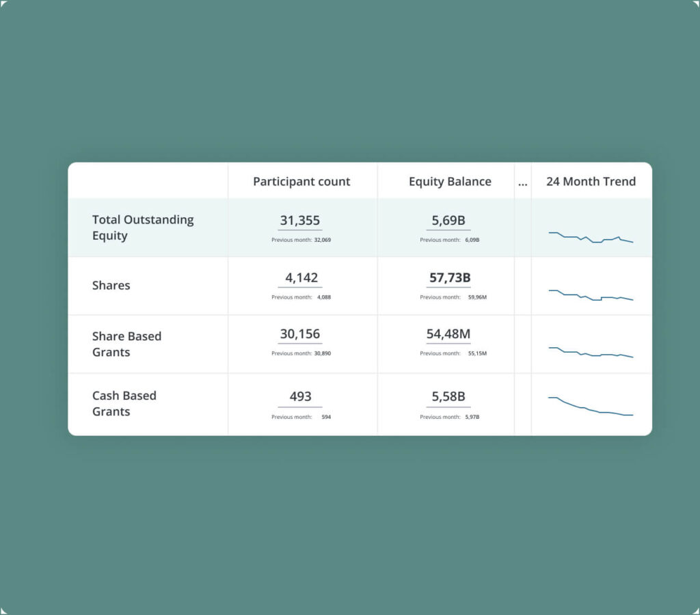The image size is (700, 615).
Task: Open the 4,142 Shares participant count
Action: [x=300, y=278]
